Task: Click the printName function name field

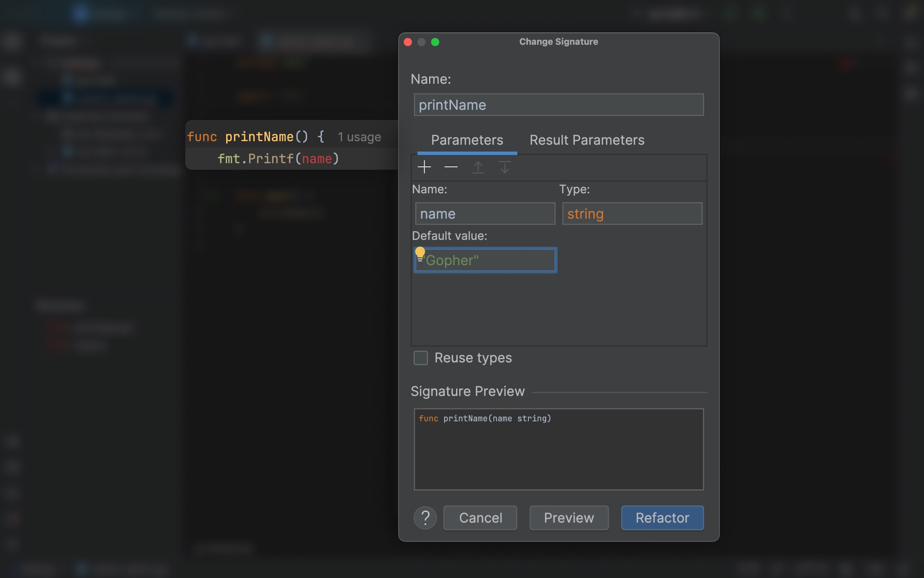Action: coord(558,104)
